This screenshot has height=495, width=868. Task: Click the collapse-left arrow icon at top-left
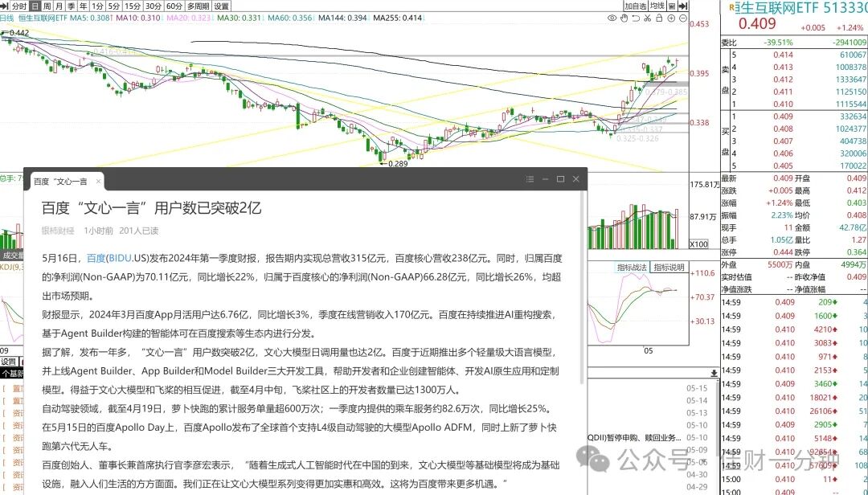click(x=5, y=6)
